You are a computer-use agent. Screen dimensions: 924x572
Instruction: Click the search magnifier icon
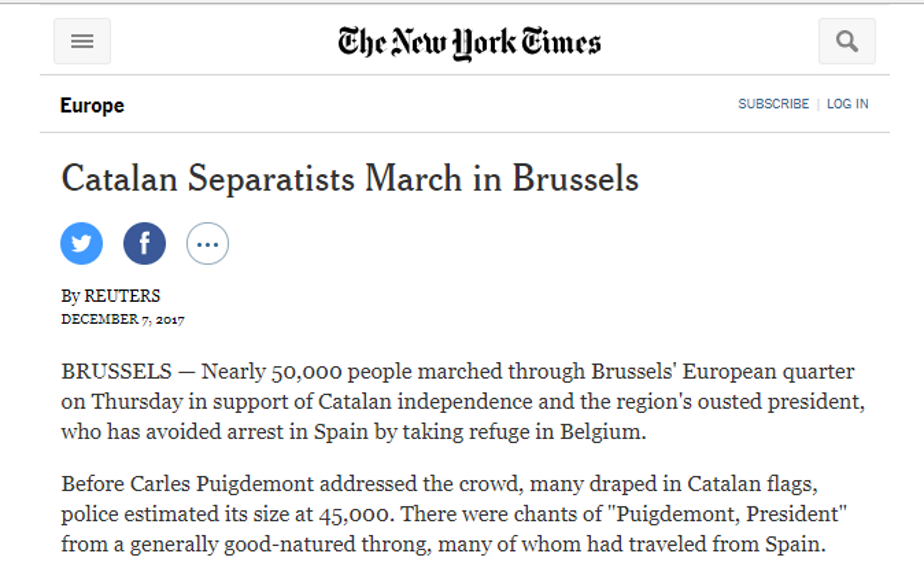click(846, 41)
